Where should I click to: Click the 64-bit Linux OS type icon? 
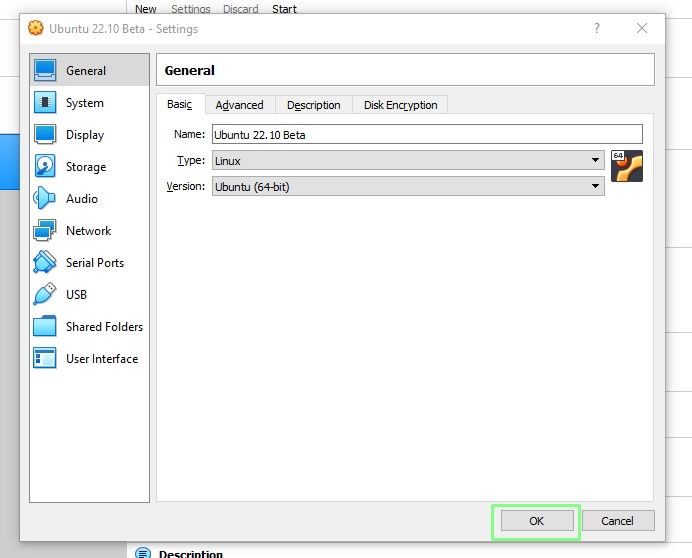[627, 166]
